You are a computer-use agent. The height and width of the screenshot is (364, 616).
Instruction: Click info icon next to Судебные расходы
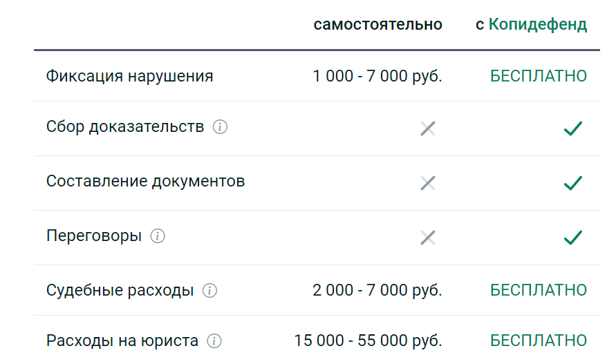209,291
